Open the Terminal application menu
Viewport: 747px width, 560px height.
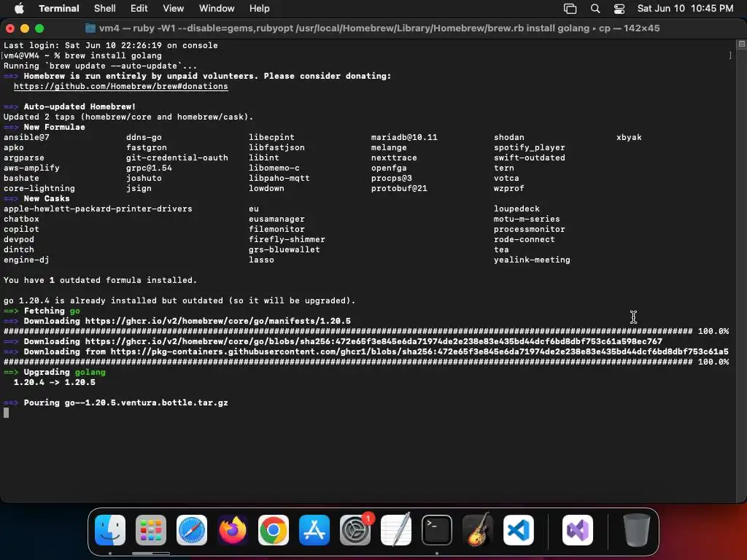[58, 9]
